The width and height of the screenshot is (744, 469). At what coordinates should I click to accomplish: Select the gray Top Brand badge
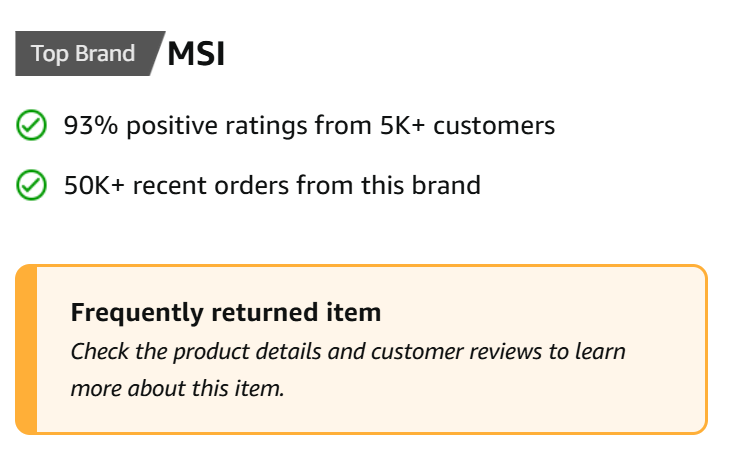click(x=90, y=53)
